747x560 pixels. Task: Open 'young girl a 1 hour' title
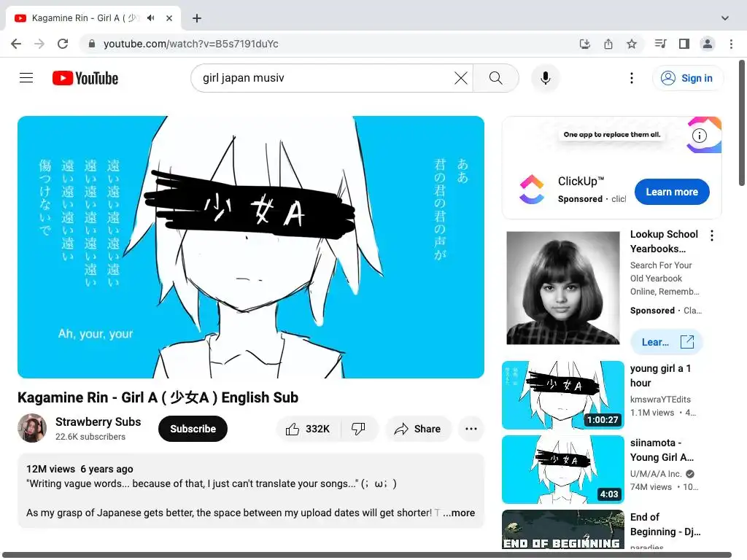661,376
